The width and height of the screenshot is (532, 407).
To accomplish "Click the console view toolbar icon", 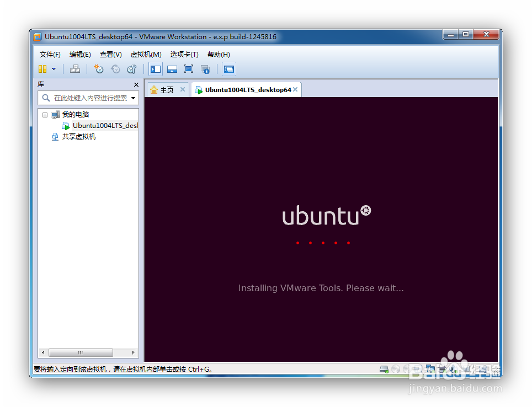I will [229, 69].
